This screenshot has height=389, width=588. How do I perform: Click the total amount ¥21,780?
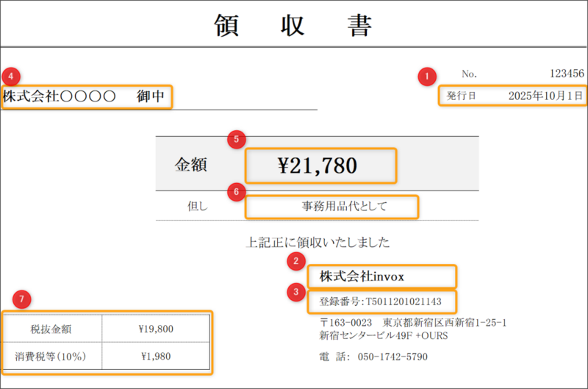pyautogui.click(x=320, y=165)
